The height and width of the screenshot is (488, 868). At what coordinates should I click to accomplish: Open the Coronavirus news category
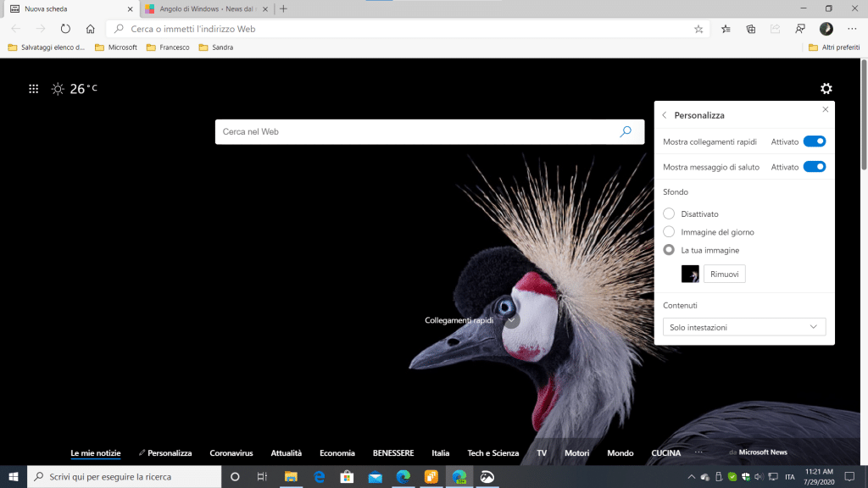[x=231, y=453]
